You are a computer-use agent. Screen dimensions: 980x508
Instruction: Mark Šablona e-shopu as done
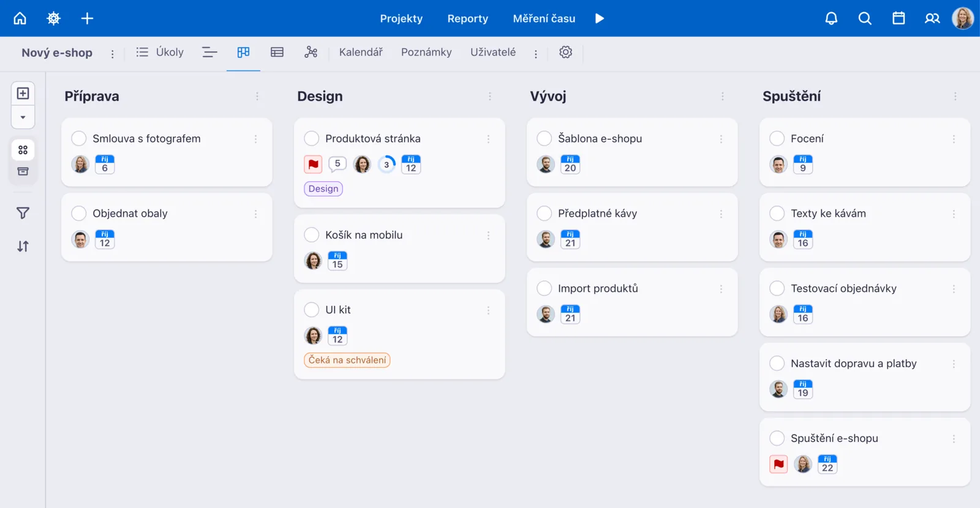pos(545,138)
